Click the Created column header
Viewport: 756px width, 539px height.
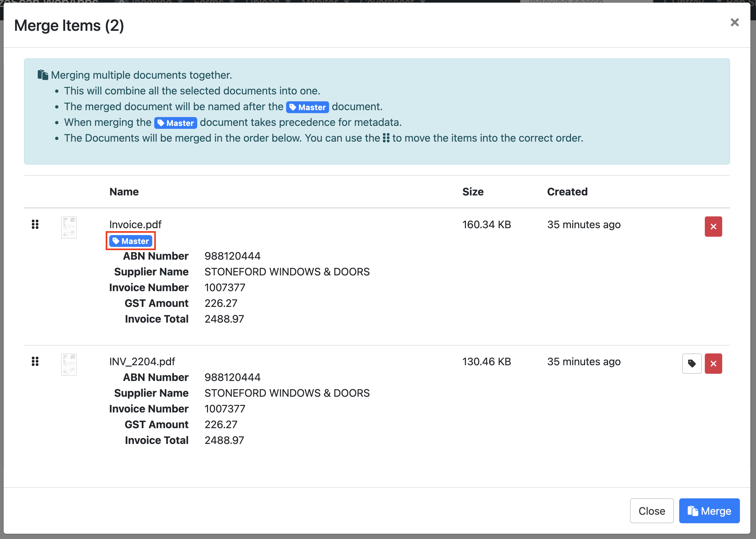(x=567, y=192)
